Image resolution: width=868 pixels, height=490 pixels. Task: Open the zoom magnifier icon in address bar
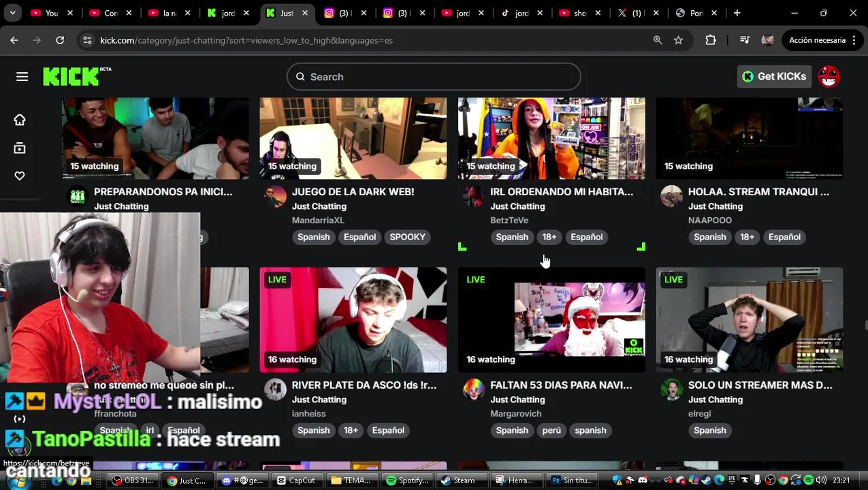click(658, 40)
